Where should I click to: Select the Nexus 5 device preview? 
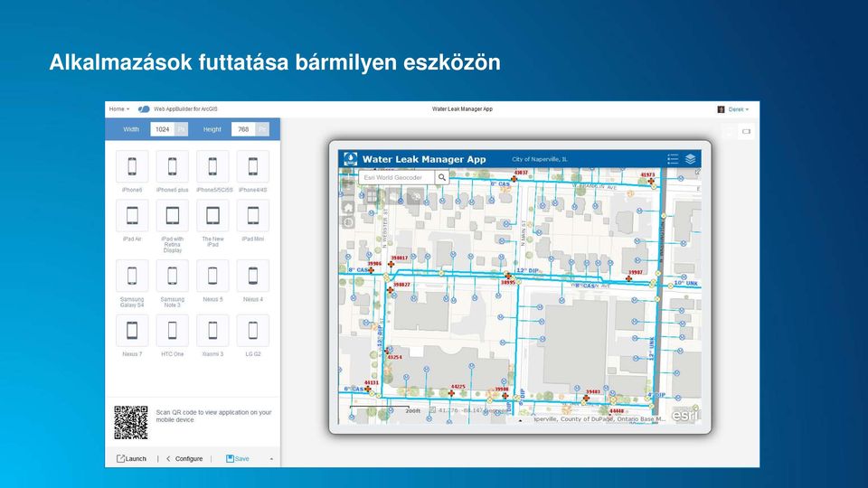212,276
